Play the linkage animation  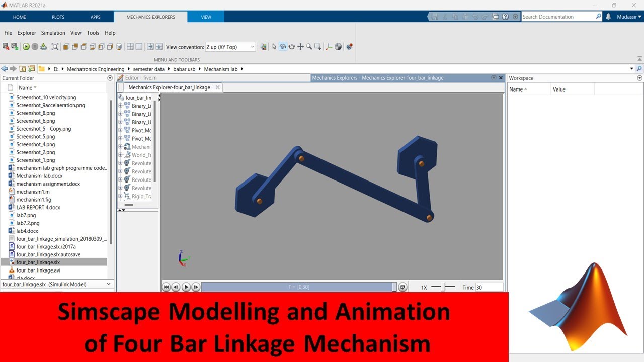(x=186, y=287)
